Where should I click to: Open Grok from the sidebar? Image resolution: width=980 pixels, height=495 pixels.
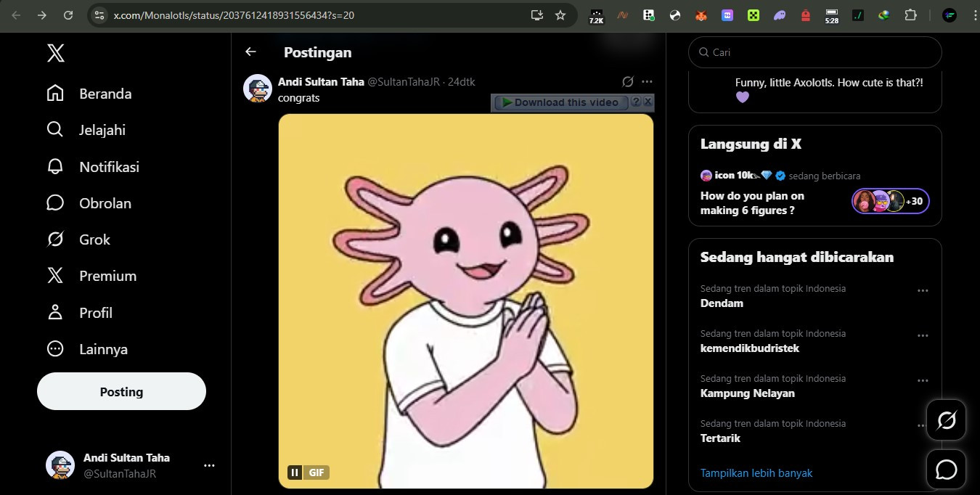[x=78, y=240]
